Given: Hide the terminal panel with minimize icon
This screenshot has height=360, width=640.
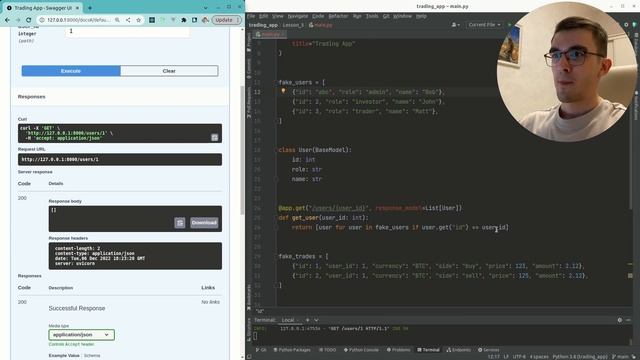Looking at the screenshot, I should (x=629, y=320).
